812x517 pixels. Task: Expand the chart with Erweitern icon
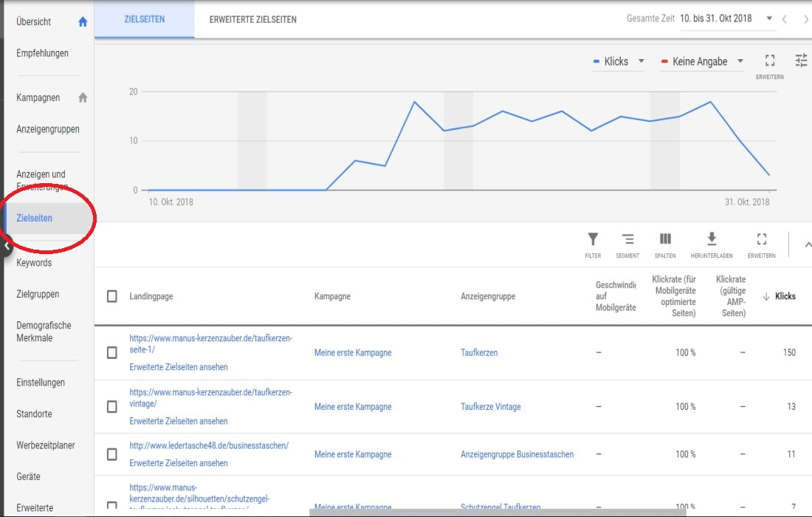(x=770, y=61)
